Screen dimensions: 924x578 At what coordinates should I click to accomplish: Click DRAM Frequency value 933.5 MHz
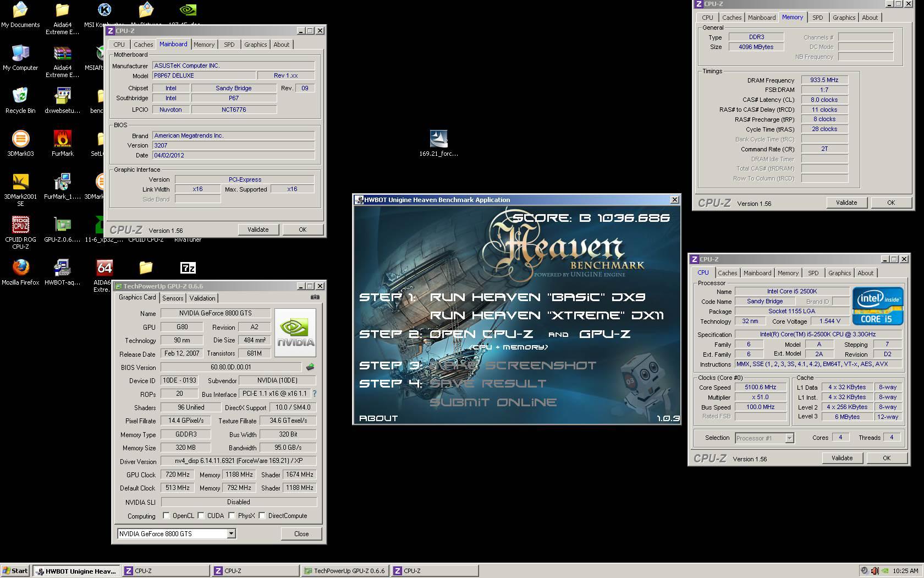click(824, 80)
